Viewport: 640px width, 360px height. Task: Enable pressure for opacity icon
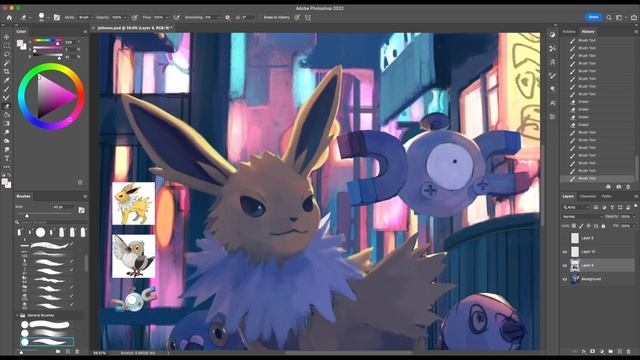tap(134, 18)
